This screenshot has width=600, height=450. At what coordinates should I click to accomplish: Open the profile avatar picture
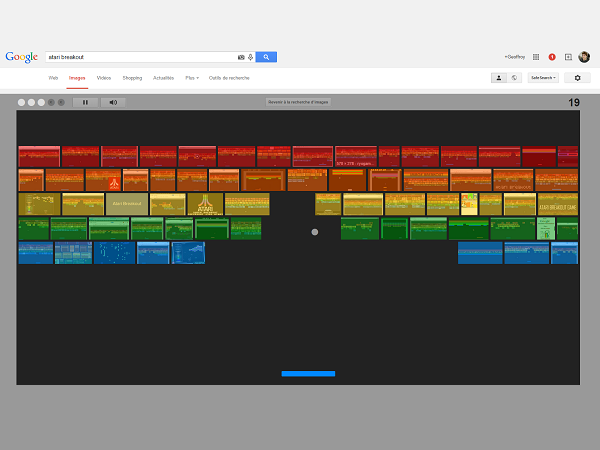[584, 57]
